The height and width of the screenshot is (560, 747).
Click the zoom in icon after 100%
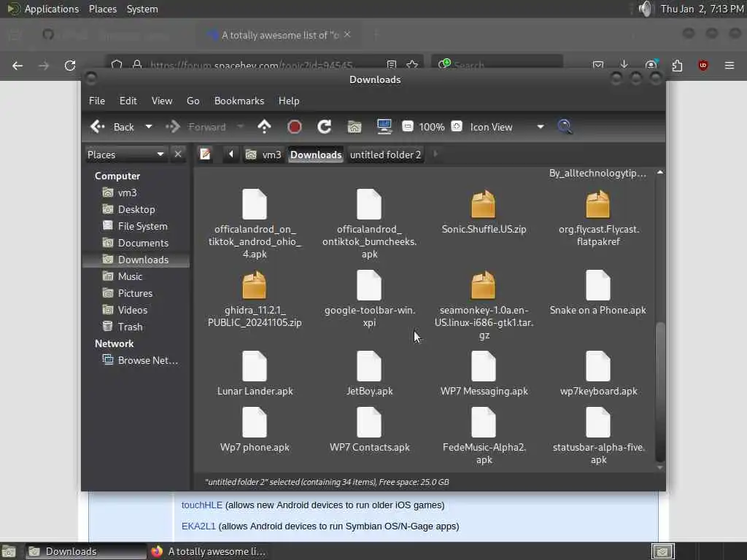(x=457, y=126)
